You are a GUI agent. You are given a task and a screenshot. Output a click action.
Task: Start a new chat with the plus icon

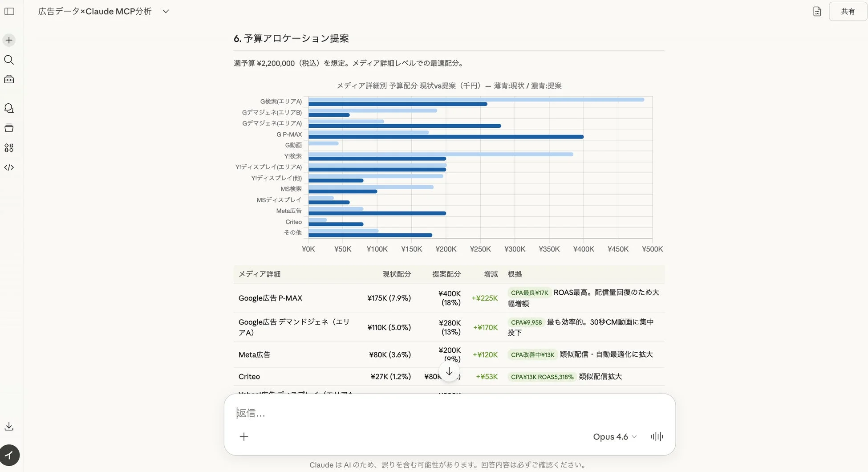(x=9, y=40)
